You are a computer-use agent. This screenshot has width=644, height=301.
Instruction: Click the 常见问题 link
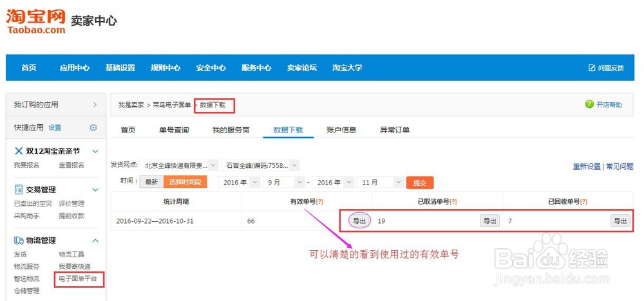pos(620,167)
